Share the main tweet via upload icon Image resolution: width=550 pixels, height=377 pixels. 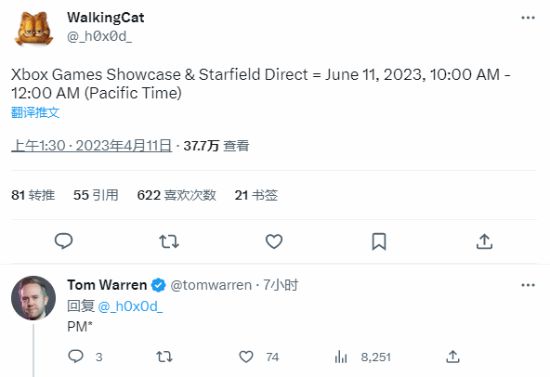(x=484, y=241)
